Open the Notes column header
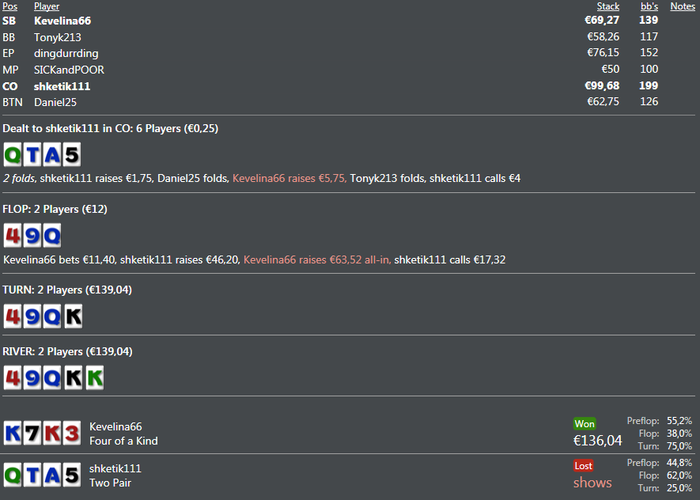Viewport: 700px width, 500px height. pos(682,6)
